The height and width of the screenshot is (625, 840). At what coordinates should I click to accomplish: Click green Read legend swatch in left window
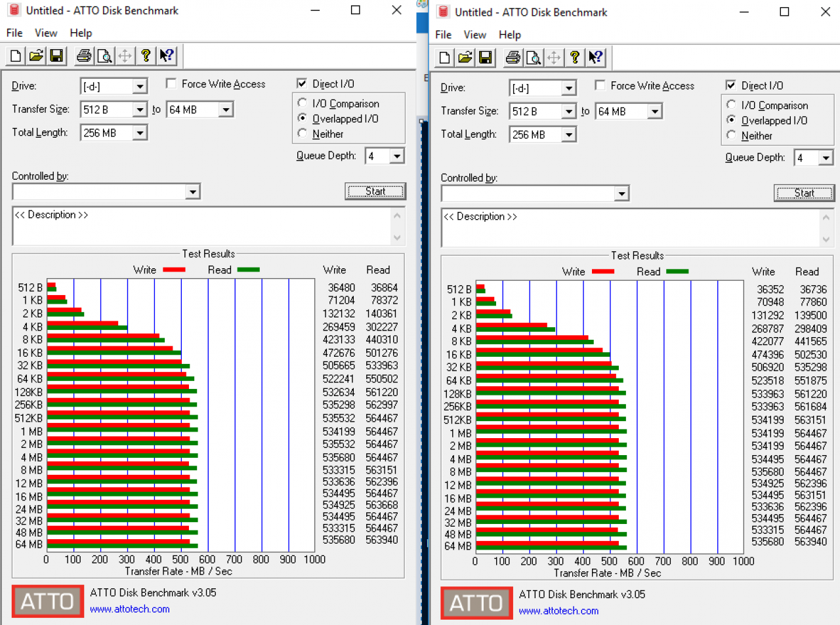pos(249,270)
